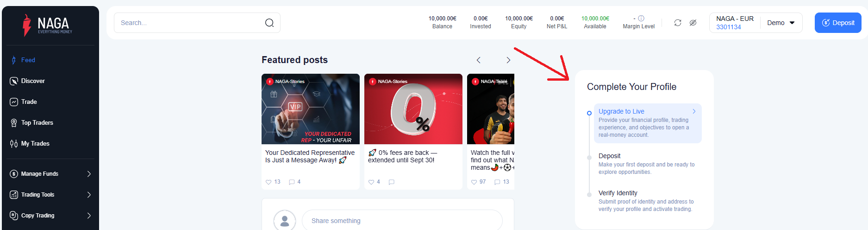Click the blue Deposit button
This screenshot has height=230, width=868.
pos(838,23)
